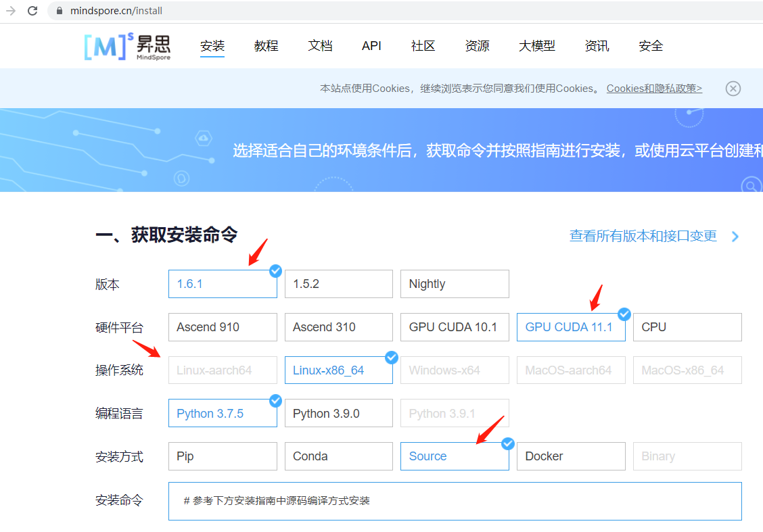This screenshot has width=763, height=532.
Task: Select version 1.5.2
Action: point(339,284)
